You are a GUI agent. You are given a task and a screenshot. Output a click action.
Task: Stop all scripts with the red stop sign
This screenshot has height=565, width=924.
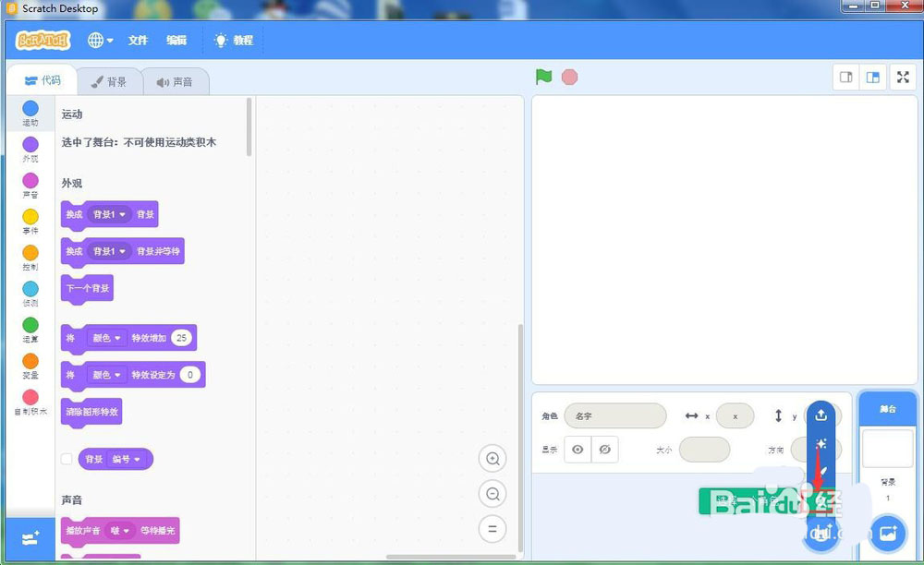[x=569, y=78]
